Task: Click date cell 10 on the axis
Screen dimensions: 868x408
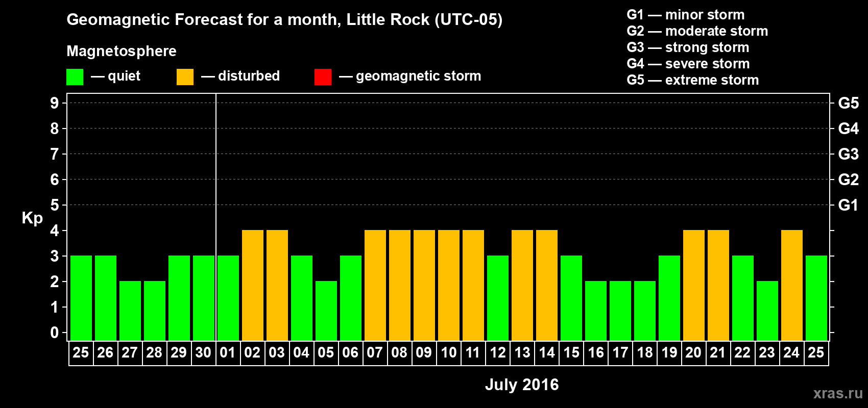Action: tap(449, 353)
